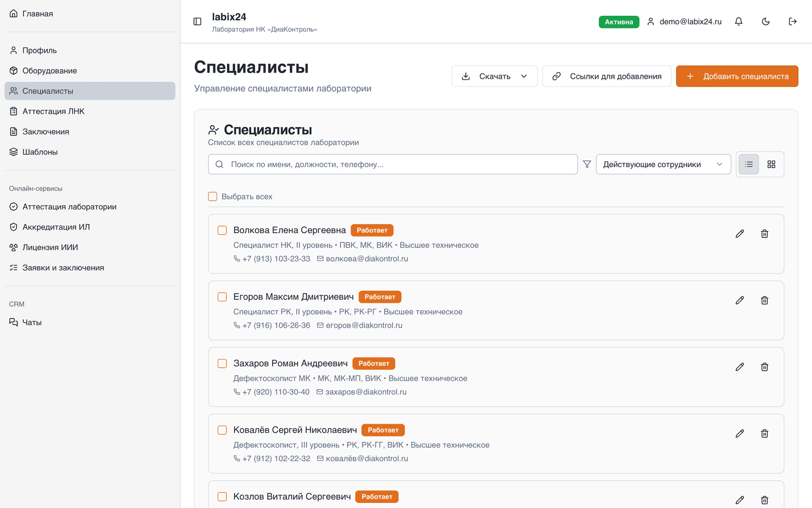Screen dimensions: 812x508
Task: Click phone +7 (912) 102-22-32
Action: tap(276, 458)
